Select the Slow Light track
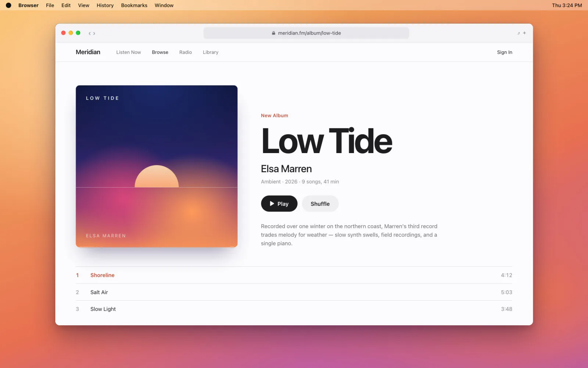Viewport: 588px width, 368px height. click(294, 309)
